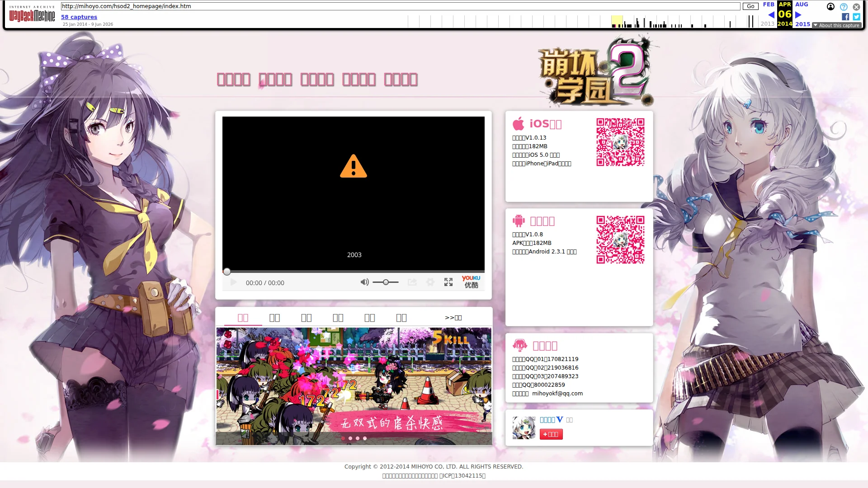Click the Wayback Machine logo

click(x=32, y=14)
